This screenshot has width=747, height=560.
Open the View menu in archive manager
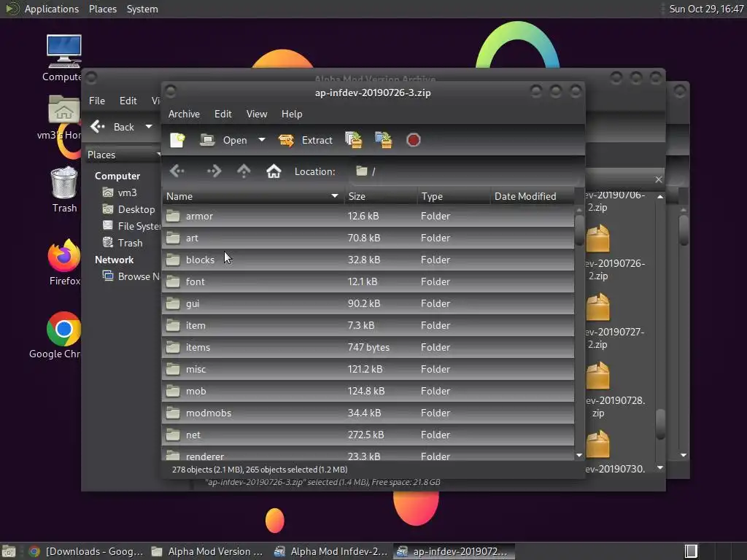click(x=257, y=114)
